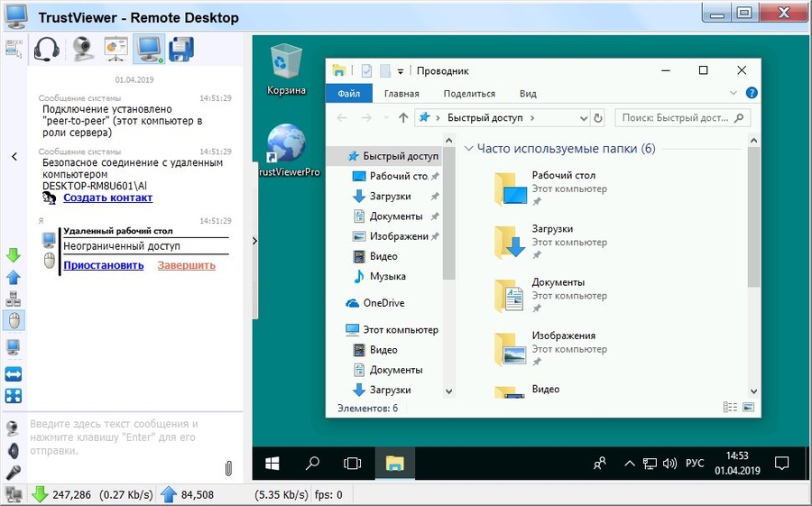Click the Поиск: Быстрый доступ search field

tap(683, 117)
